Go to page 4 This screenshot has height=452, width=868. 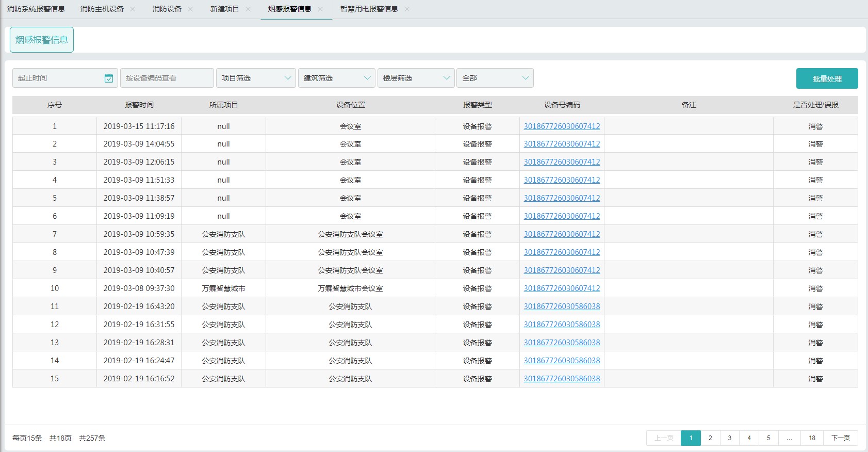pos(749,438)
